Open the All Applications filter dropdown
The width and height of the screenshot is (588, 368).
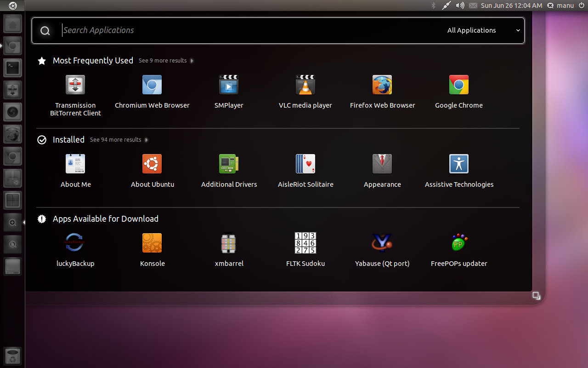pos(484,30)
